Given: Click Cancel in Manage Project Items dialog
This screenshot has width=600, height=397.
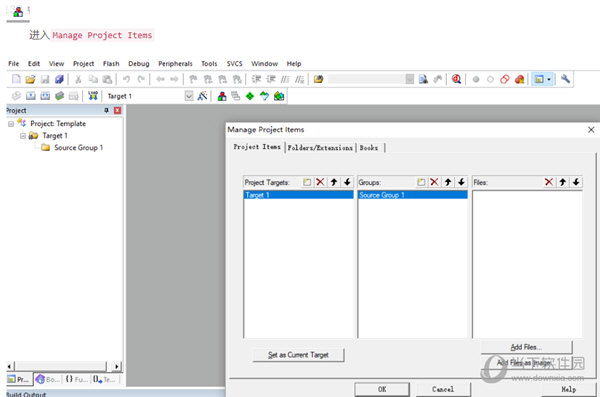Looking at the screenshot, I should coord(443,389).
